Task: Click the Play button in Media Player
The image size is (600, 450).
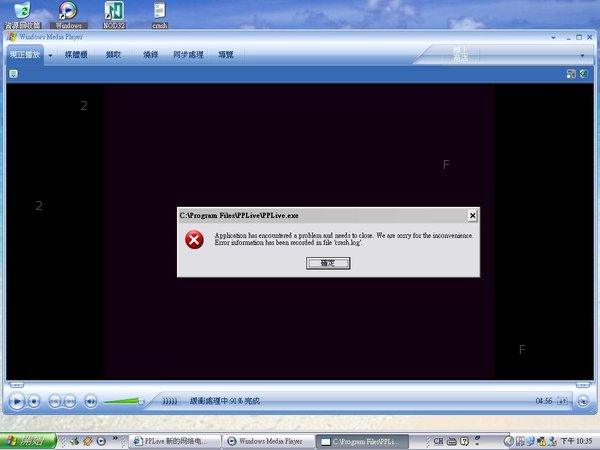Action: (17, 401)
